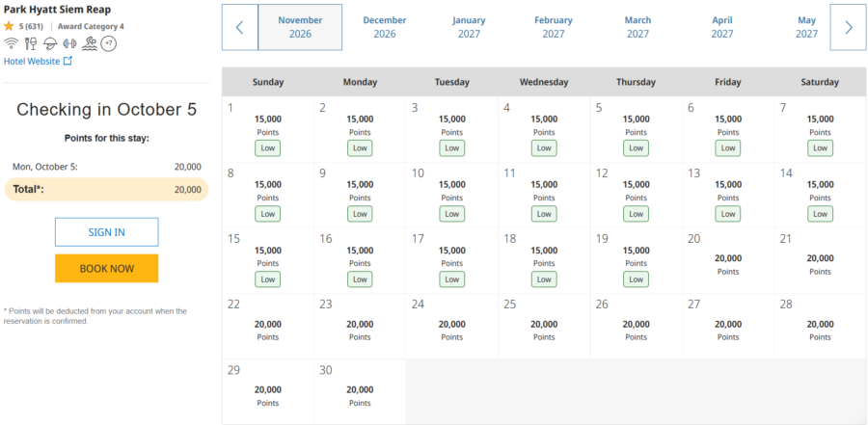Click the Saturday column header

point(820,82)
